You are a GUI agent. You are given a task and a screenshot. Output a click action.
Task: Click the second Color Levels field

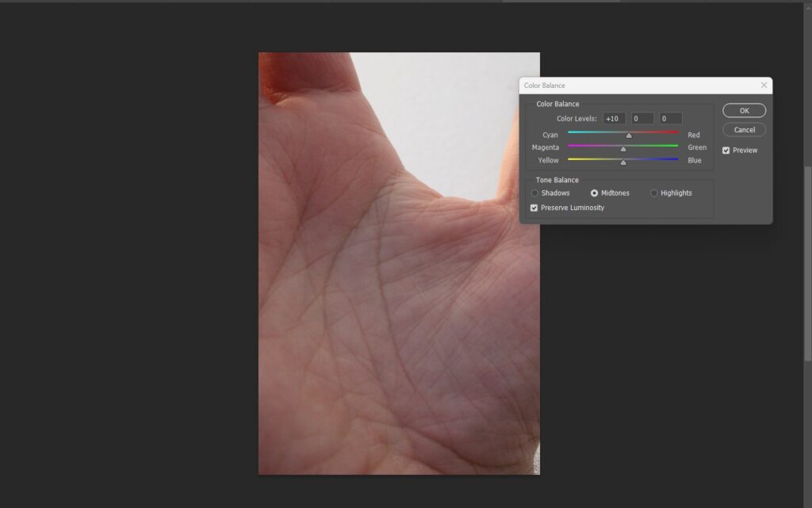click(x=642, y=119)
